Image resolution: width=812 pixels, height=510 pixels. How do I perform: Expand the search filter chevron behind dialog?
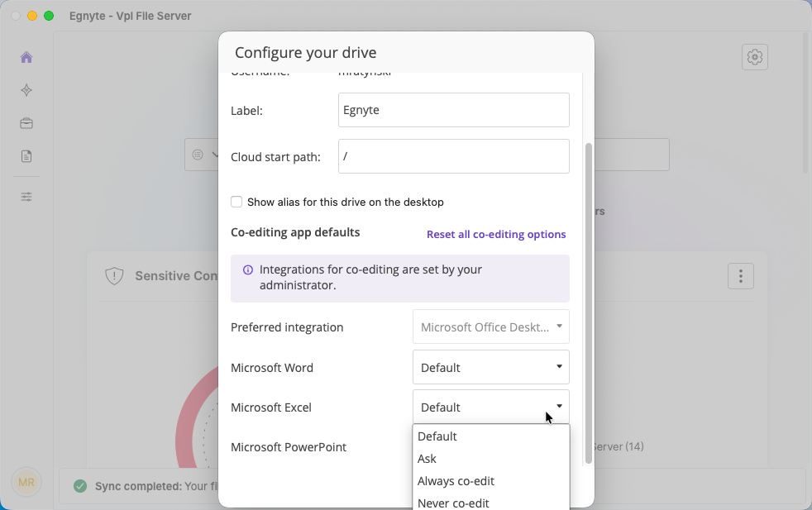215,155
